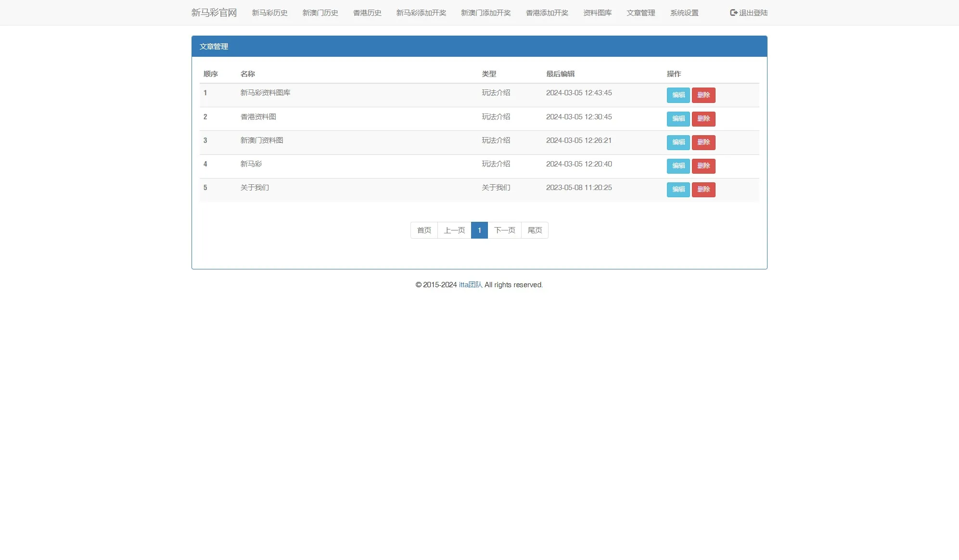959x560 pixels.
Task: Open the 资料图库 gallery page
Action: tap(597, 13)
